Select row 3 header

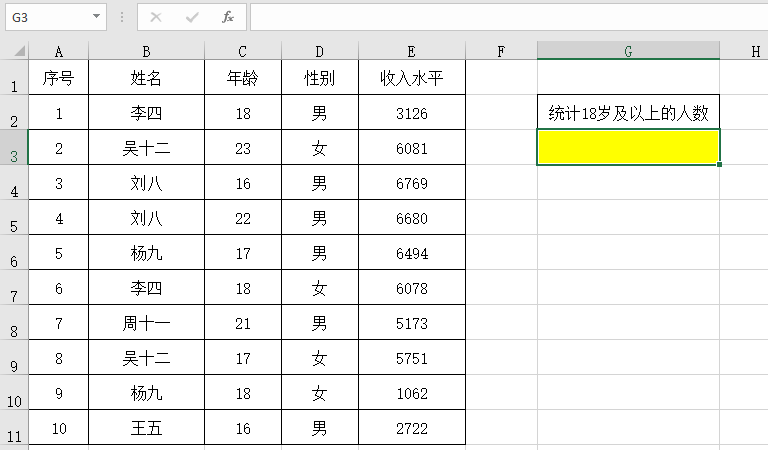click(x=14, y=147)
